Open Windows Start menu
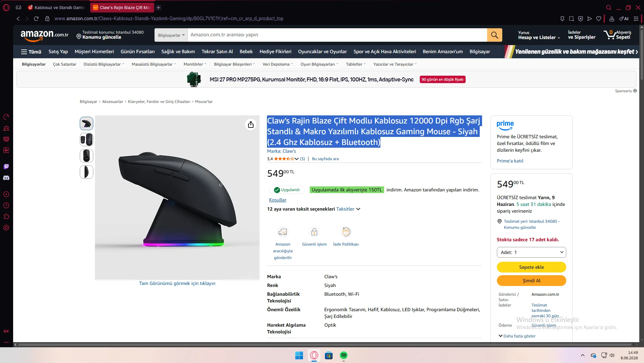This screenshot has height=363, width=644. (x=299, y=355)
